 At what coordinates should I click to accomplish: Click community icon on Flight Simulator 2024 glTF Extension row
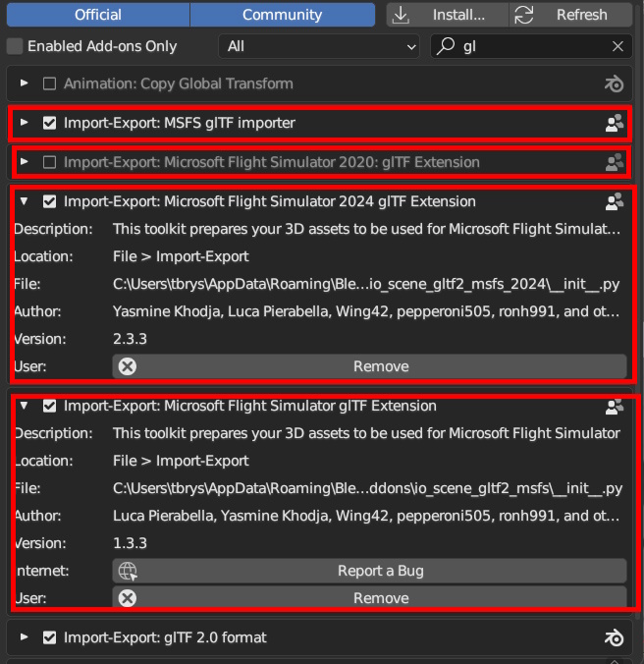pyautogui.click(x=615, y=201)
